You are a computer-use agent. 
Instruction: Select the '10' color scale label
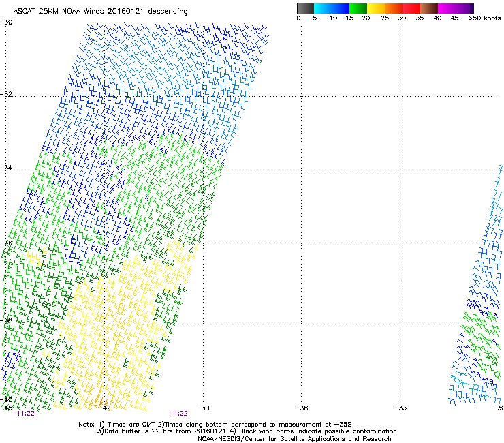click(x=333, y=18)
